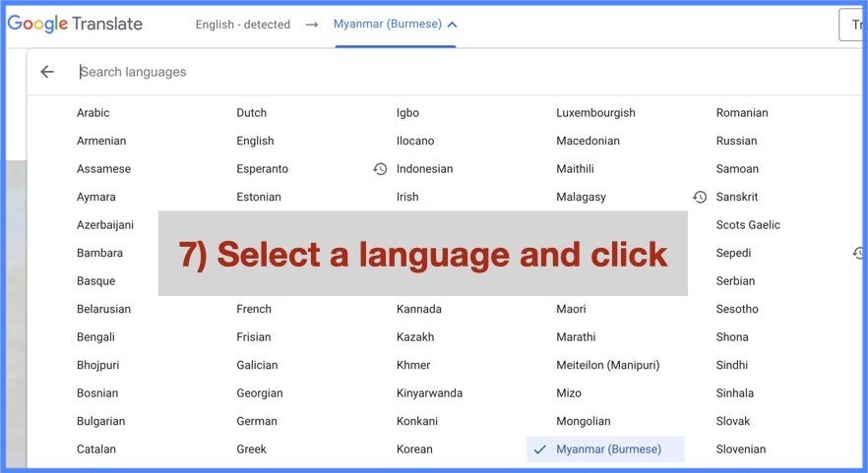This screenshot has width=868, height=473.
Task: Select Kazakh language
Action: click(x=415, y=337)
